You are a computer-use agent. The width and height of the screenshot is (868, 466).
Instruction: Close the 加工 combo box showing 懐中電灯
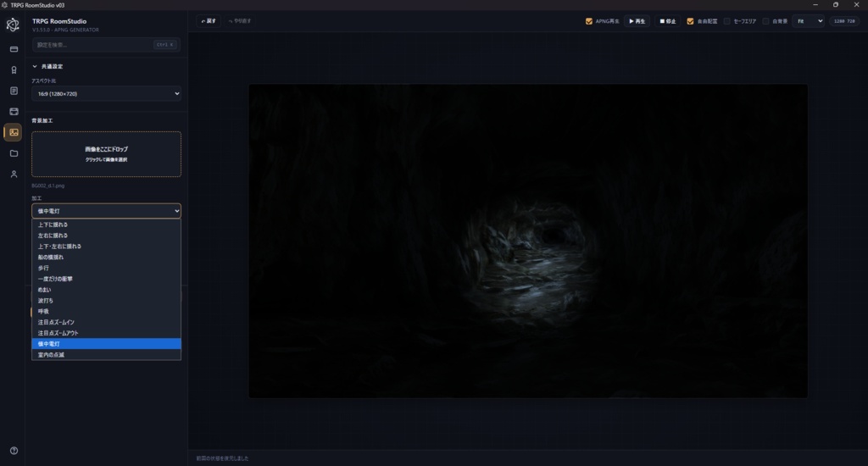coord(106,211)
